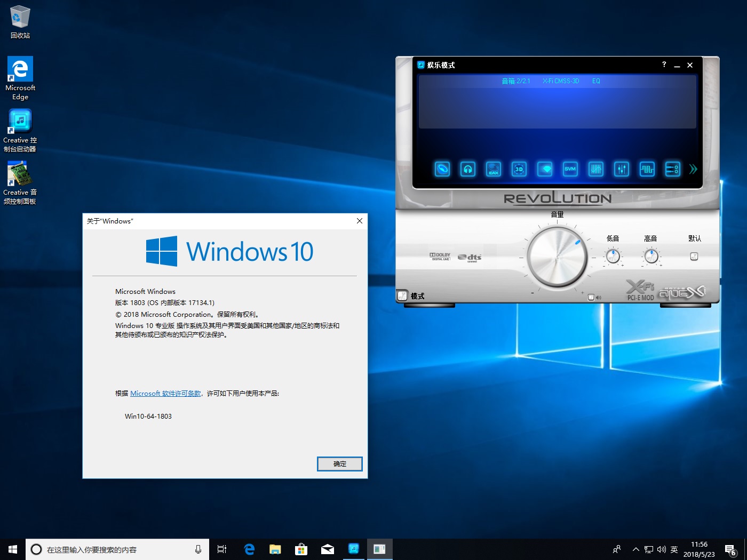Image resolution: width=747 pixels, height=560 pixels.
Task: Open the options list icon in console
Action: click(673, 169)
